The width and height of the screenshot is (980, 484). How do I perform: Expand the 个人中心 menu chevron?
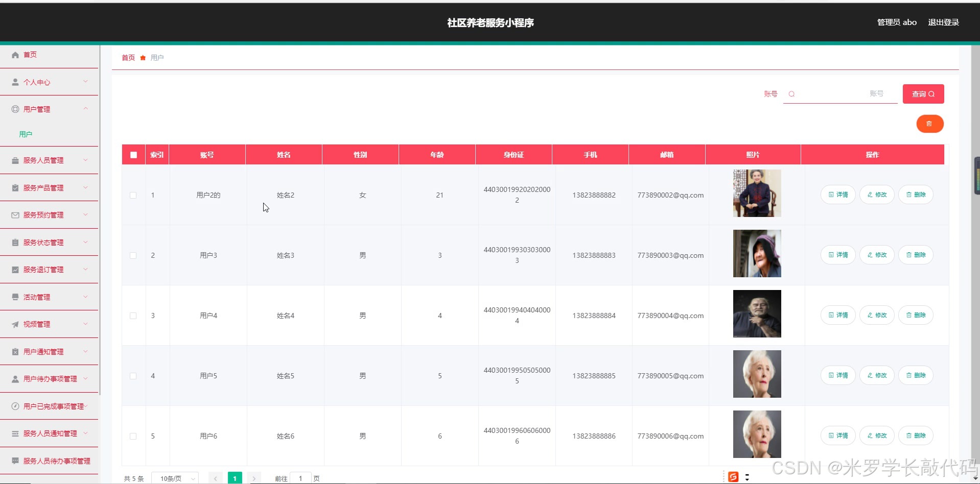pos(85,82)
